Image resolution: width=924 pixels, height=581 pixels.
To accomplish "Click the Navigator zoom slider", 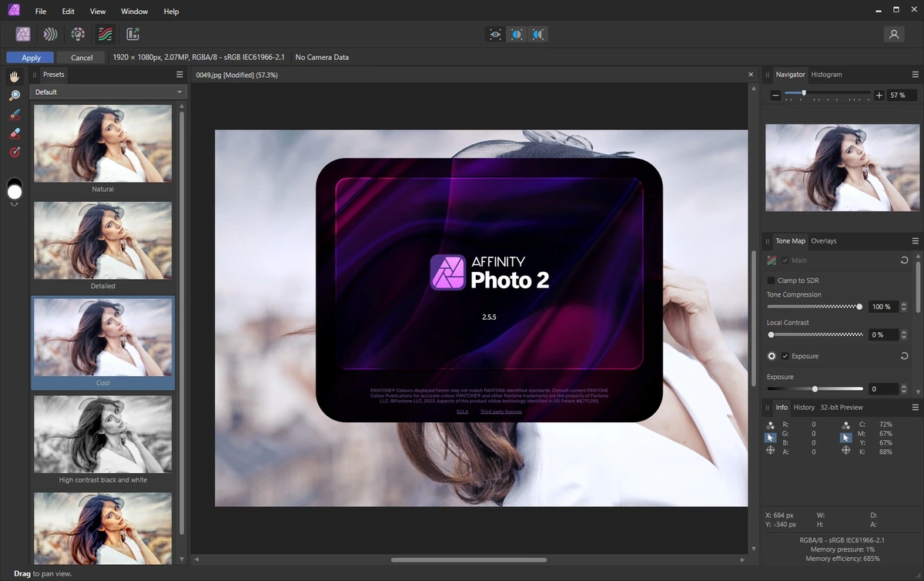I will tap(826, 95).
